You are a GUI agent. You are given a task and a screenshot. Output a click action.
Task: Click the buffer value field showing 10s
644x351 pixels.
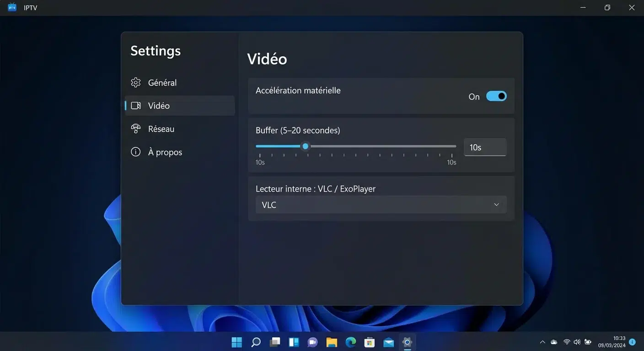485,147
